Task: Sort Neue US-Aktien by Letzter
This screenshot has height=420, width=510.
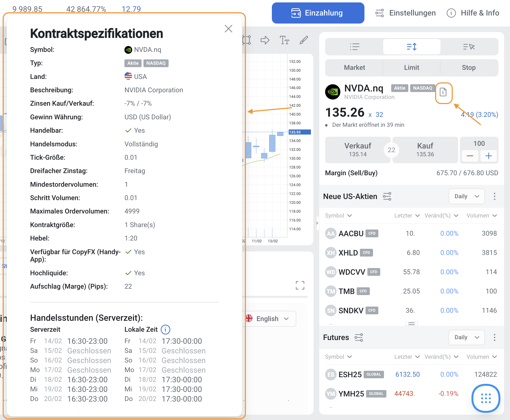Action: coord(407,216)
